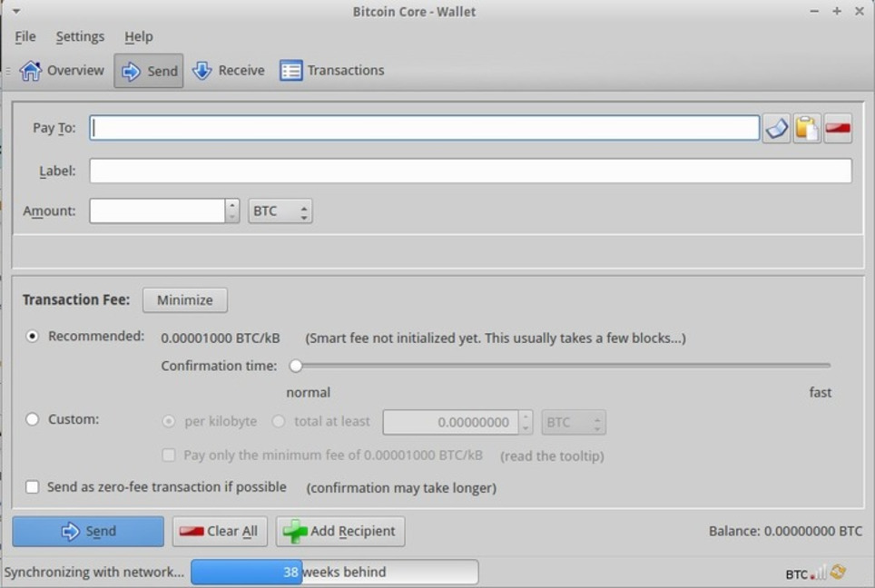Open the Overview tab with house icon

62,70
